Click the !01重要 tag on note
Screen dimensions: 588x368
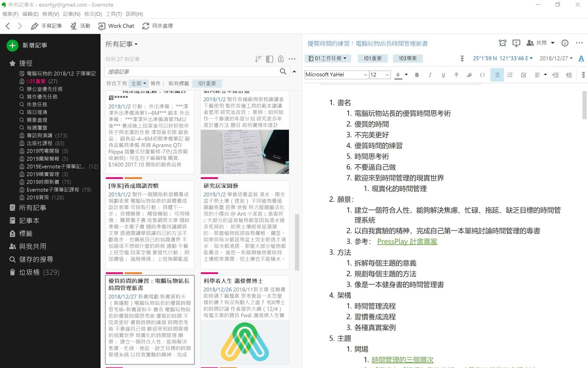(373, 58)
